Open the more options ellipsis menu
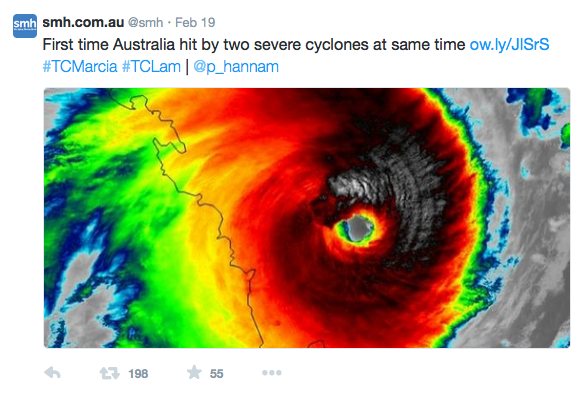This screenshot has height=396, width=586. (272, 372)
